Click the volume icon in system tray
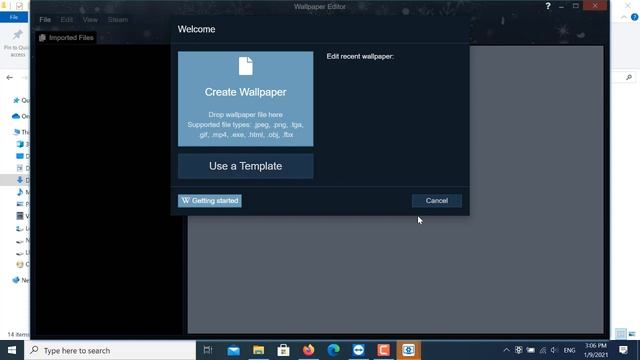Viewport: 640px width, 360px height. (554, 350)
